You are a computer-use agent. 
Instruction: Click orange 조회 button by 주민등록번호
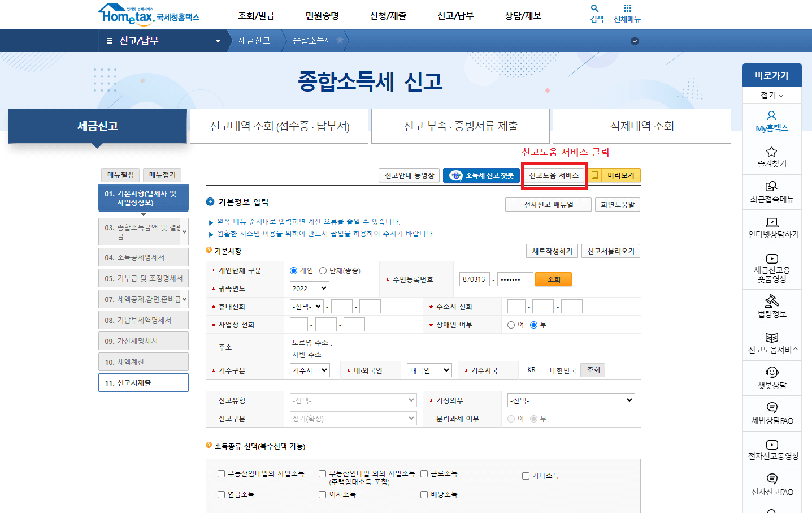554,279
